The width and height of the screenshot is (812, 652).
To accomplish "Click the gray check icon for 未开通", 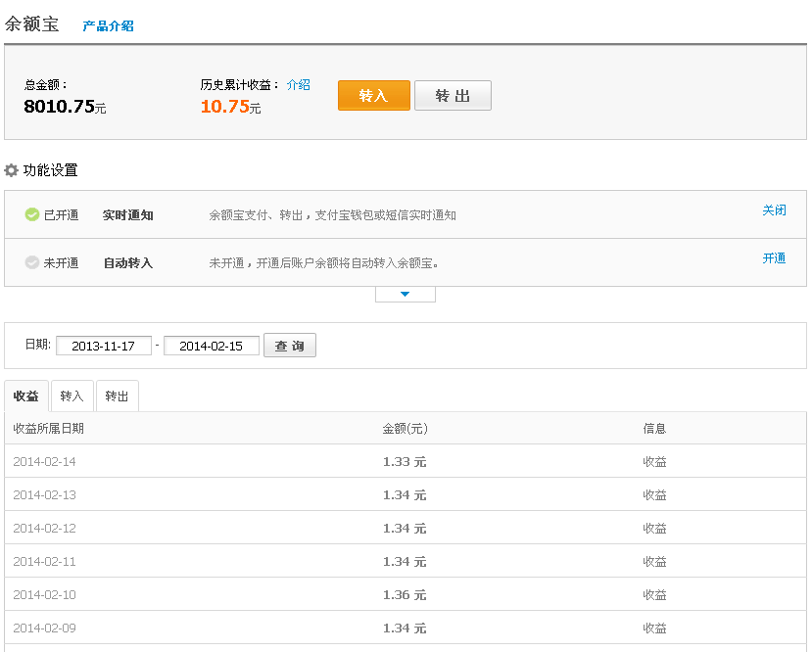I will (32, 262).
